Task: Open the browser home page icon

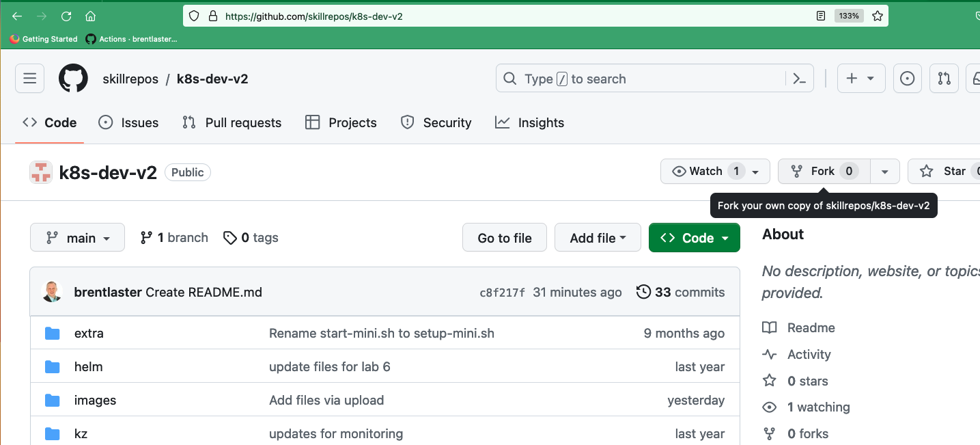Action: click(90, 16)
